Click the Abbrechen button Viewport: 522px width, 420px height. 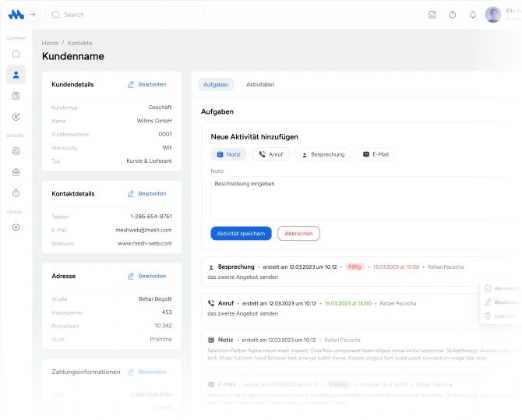298,233
